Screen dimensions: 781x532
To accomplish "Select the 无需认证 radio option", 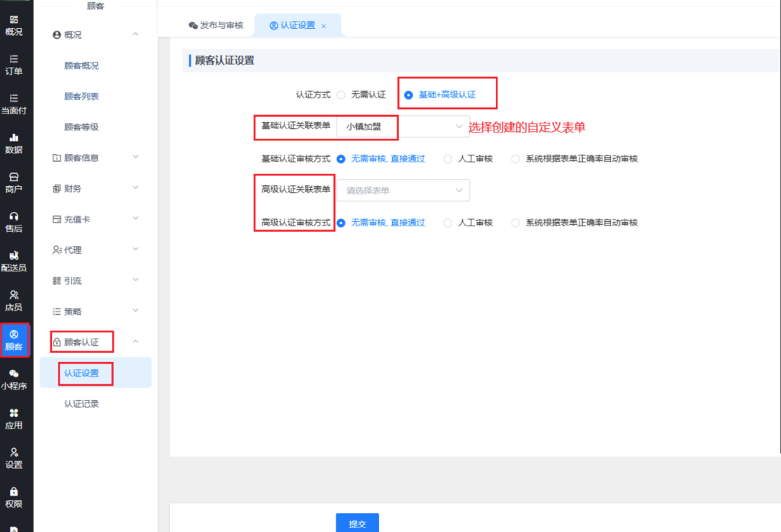I will point(342,95).
